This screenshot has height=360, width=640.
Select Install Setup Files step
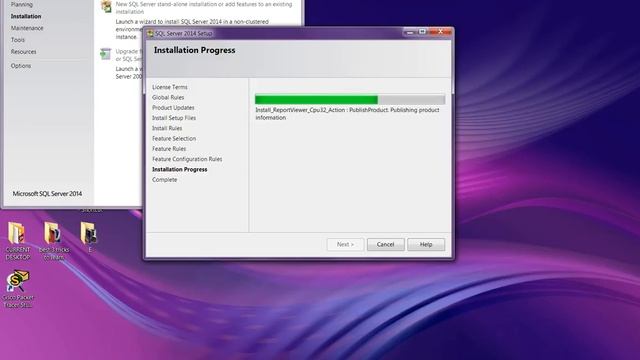(174, 118)
